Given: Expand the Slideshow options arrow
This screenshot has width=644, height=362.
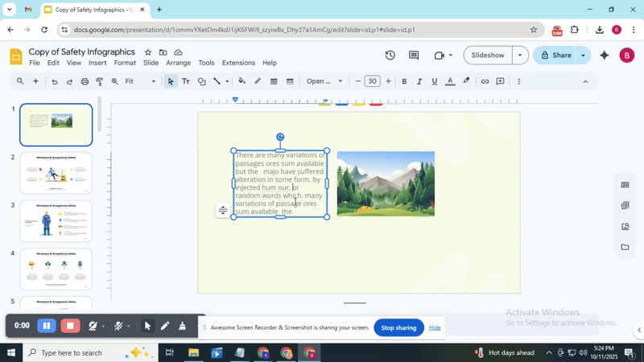Looking at the screenshot, I should click(521, 56).
